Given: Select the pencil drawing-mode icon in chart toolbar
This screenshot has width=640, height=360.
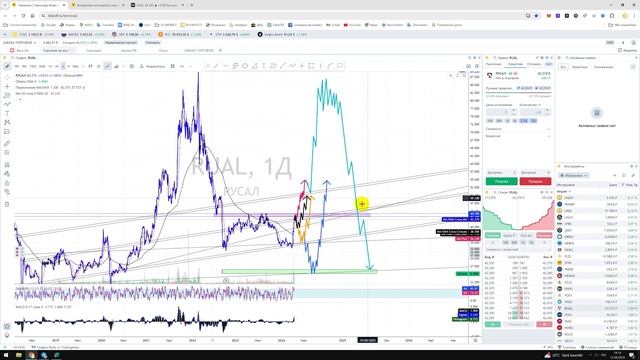Looking at the screenshot, I should 7,66.
